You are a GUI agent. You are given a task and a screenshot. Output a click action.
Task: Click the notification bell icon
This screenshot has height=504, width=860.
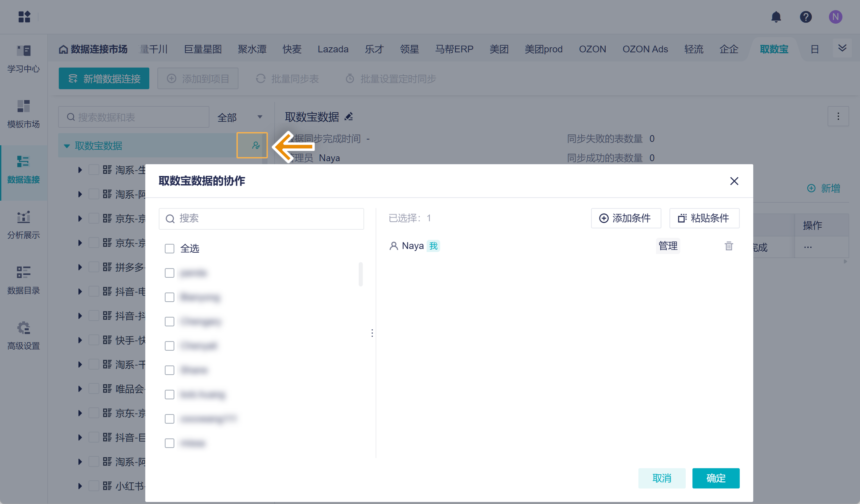pyautogui.click(x=776, y=17)
